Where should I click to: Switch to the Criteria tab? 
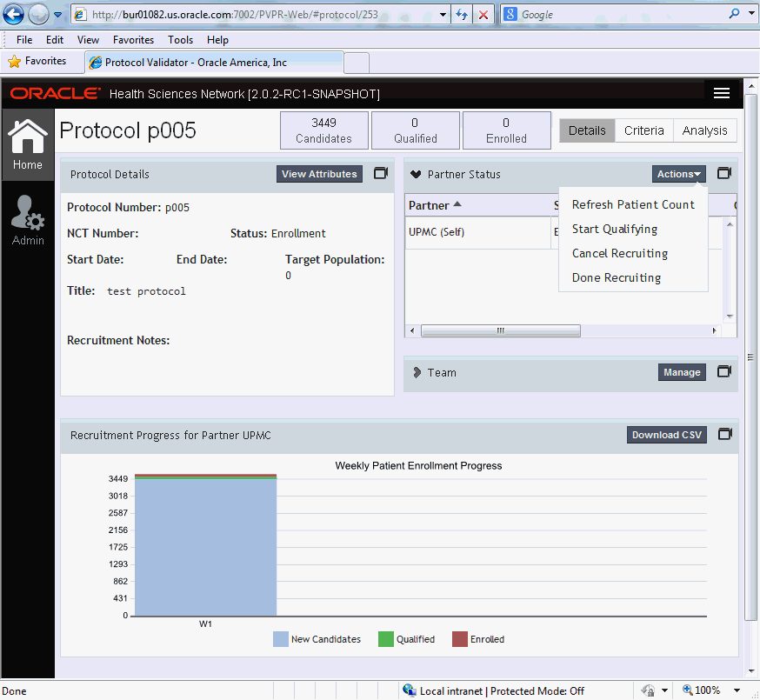(x=643, y=130)
